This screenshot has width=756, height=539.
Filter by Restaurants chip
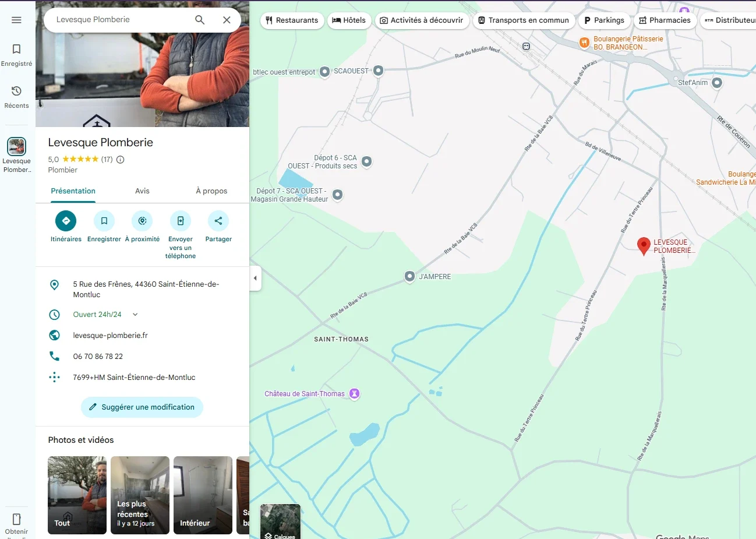tap(292, 20)
